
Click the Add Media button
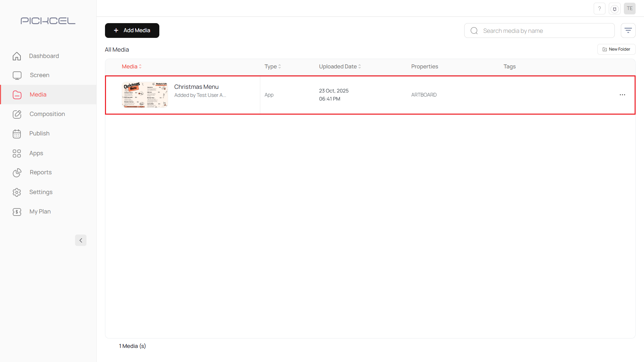click(x=132, y=31)
